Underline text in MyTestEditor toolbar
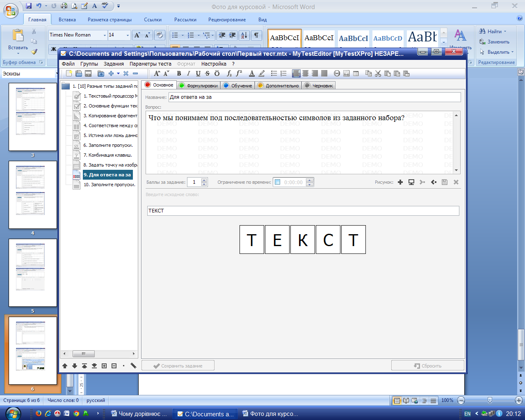This screenshot has width=525, height=420. (198, 73)
